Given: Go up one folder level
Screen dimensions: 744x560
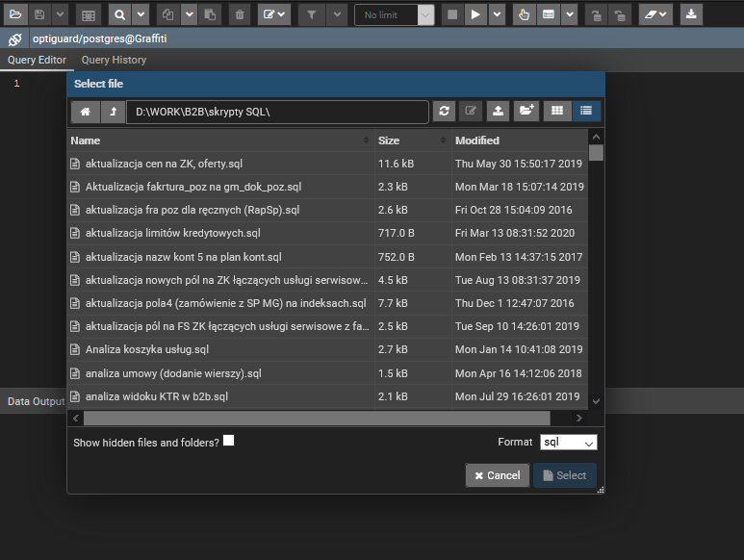Looking at the screenshot, I should tap(113, 112).
